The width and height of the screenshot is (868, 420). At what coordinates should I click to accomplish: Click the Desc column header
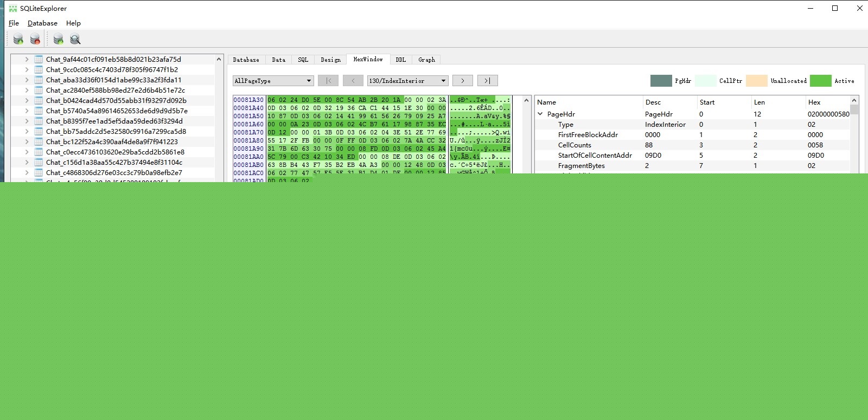pyautogui.click(x=669, y=102)
